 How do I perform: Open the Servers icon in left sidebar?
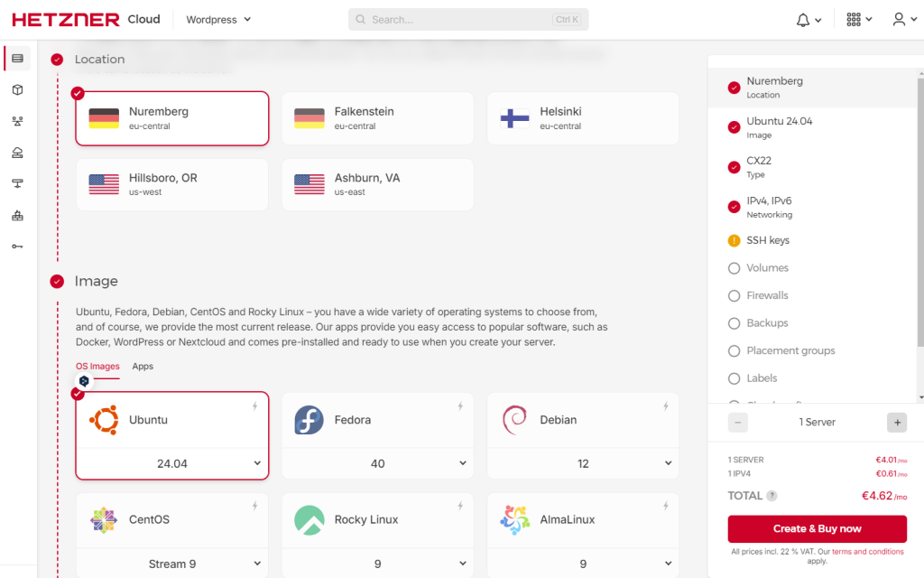[17, 59]
